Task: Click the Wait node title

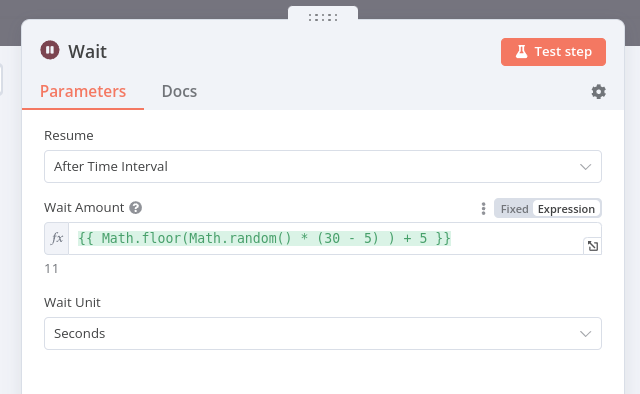Action: coord(87,51)
